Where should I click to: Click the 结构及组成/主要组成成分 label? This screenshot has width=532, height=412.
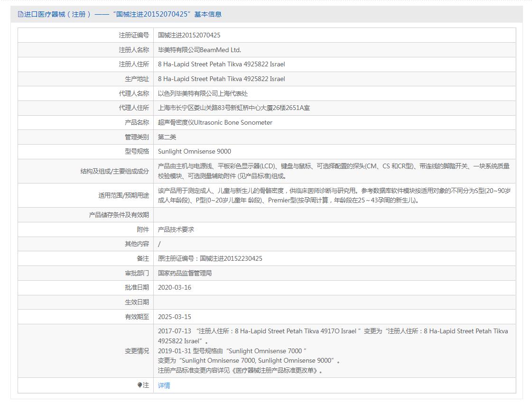(115, 171)
